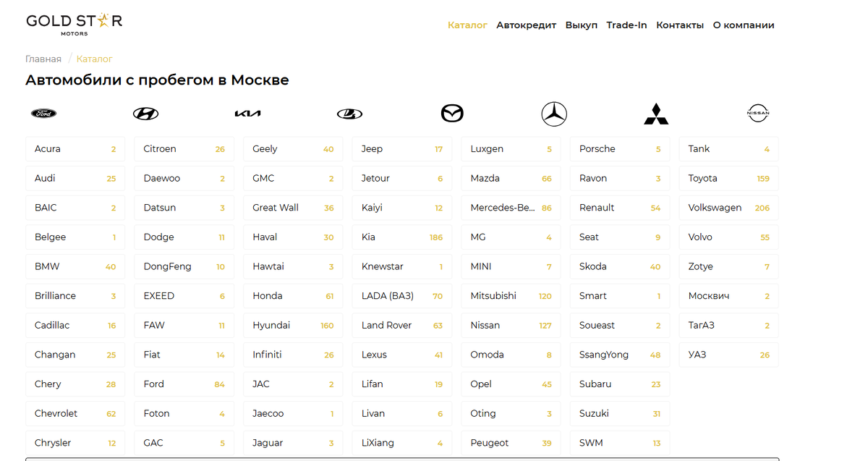The height and width of the screenshot is (461, 868).
Task: Open the Great Wall brand listing
Action: (x=293, y=208)
